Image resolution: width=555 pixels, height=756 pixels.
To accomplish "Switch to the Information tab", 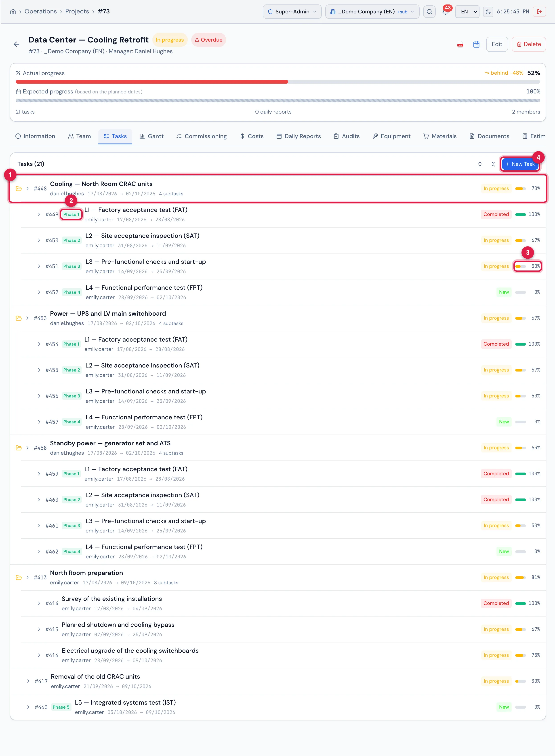I will point(35,136).
